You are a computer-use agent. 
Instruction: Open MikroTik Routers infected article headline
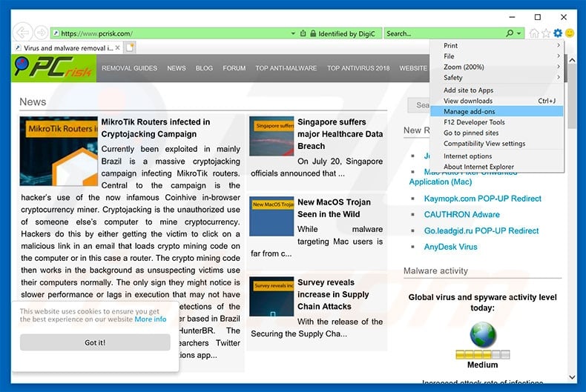156,127
